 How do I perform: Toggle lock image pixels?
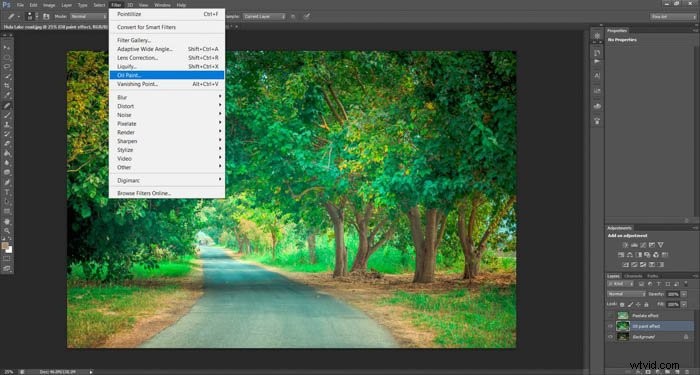tap(630, 304)
